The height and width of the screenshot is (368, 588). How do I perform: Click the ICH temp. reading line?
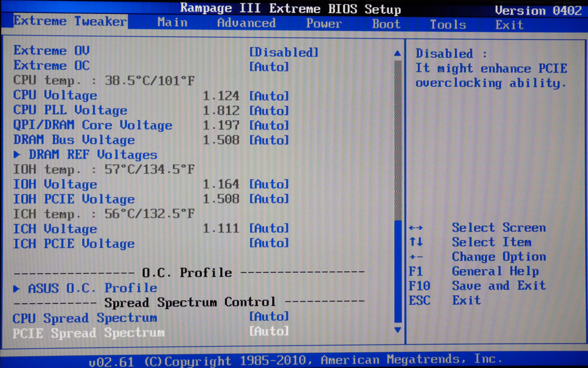[x=104, y=214]
